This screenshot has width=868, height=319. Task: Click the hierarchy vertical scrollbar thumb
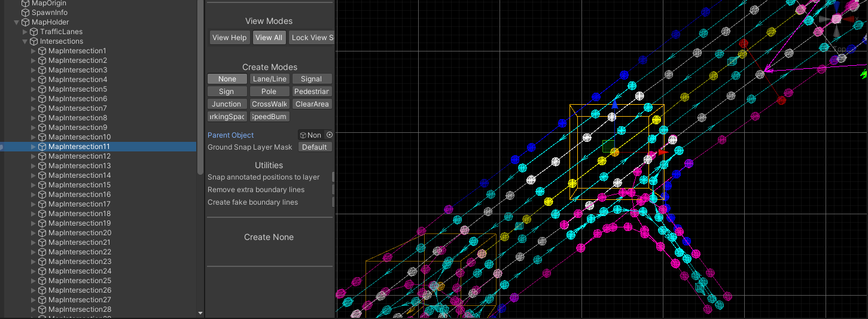[200, 87]
